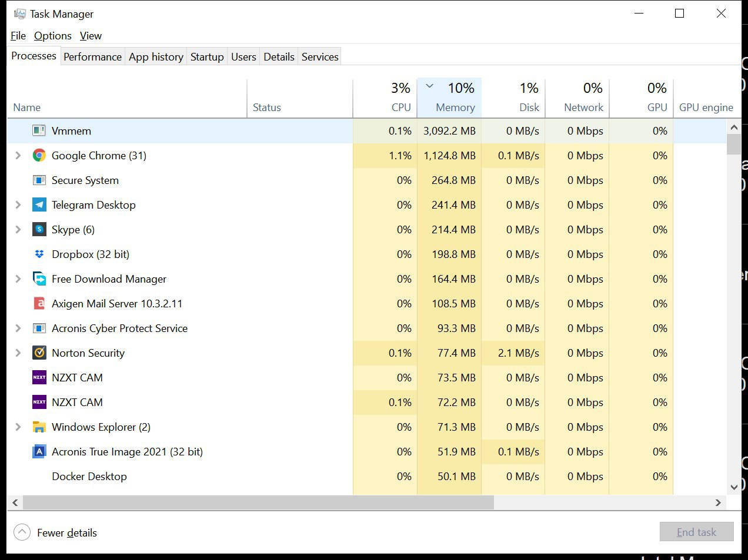
Task: Click the horizontal scrollbar thumb
Action: click(x=258, y=502)
